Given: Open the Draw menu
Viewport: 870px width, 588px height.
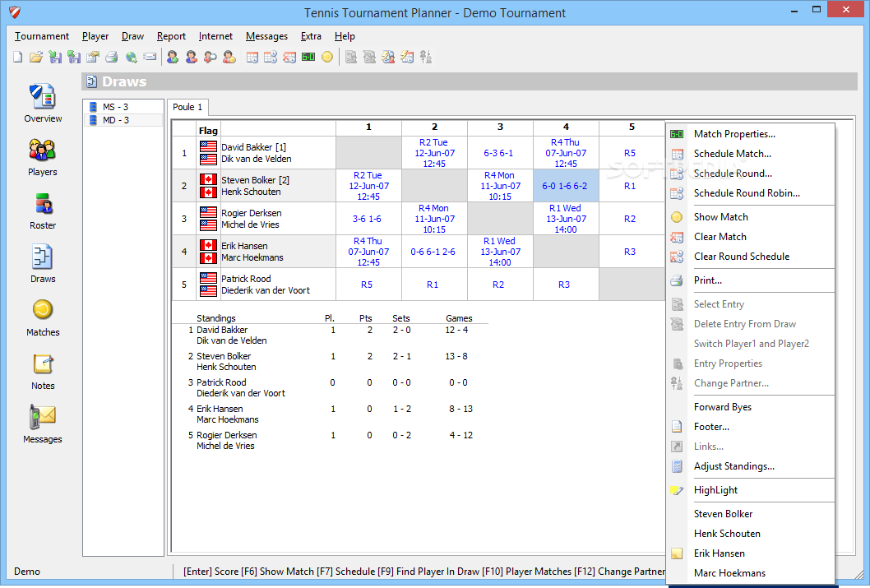Looking at the screenshot, I should point(132,36).
